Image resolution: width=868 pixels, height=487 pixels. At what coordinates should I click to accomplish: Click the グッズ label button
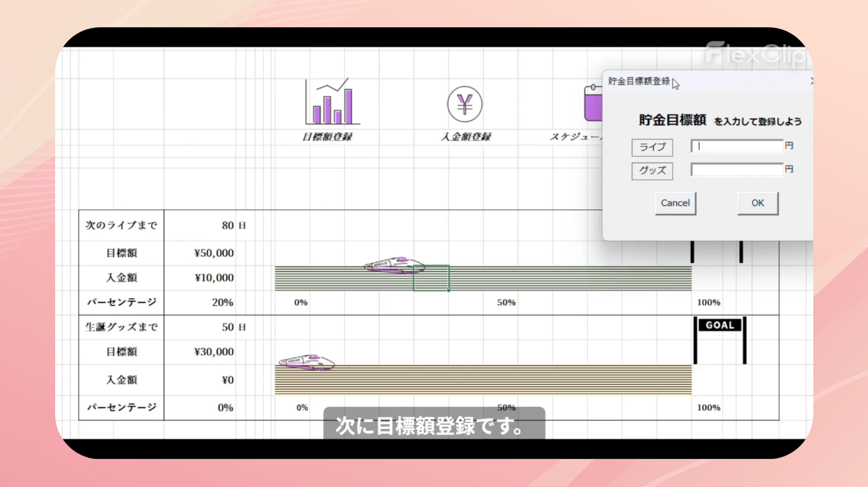[652, 170]
